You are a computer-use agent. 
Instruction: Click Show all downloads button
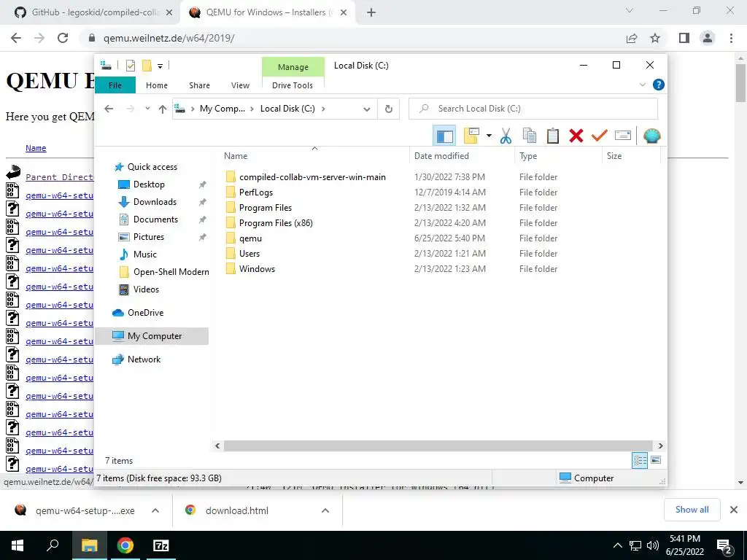(692, 510)
